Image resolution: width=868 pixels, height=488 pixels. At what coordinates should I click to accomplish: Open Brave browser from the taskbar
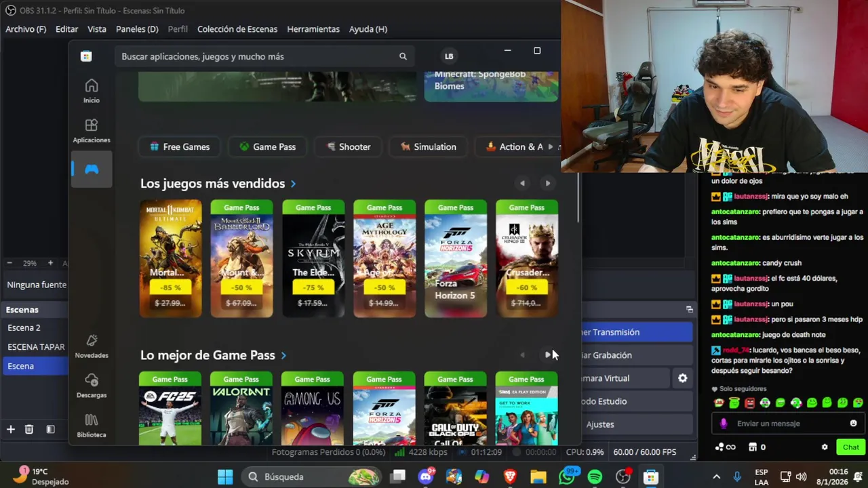(x=510, y=476)
